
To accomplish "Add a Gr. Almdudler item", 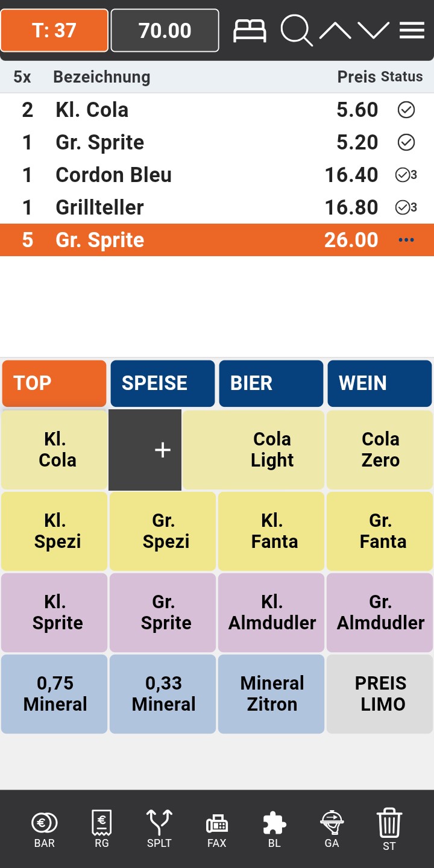I will tap(380, 612).
